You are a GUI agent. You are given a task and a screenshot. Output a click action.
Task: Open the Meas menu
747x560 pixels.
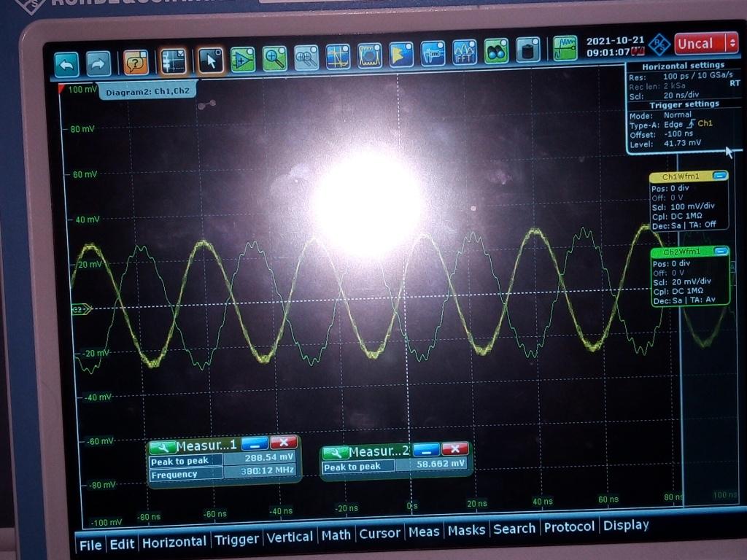[x=424, y=532]
